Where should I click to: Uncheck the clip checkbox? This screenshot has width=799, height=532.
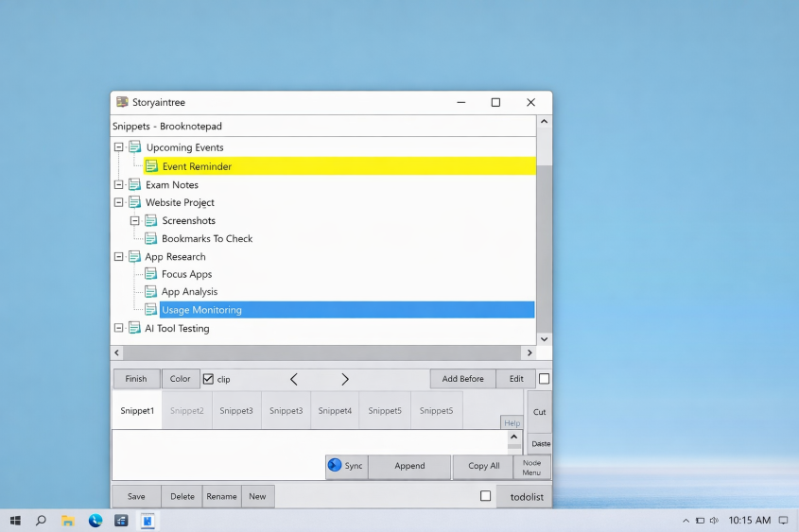(x=208, y=379)
